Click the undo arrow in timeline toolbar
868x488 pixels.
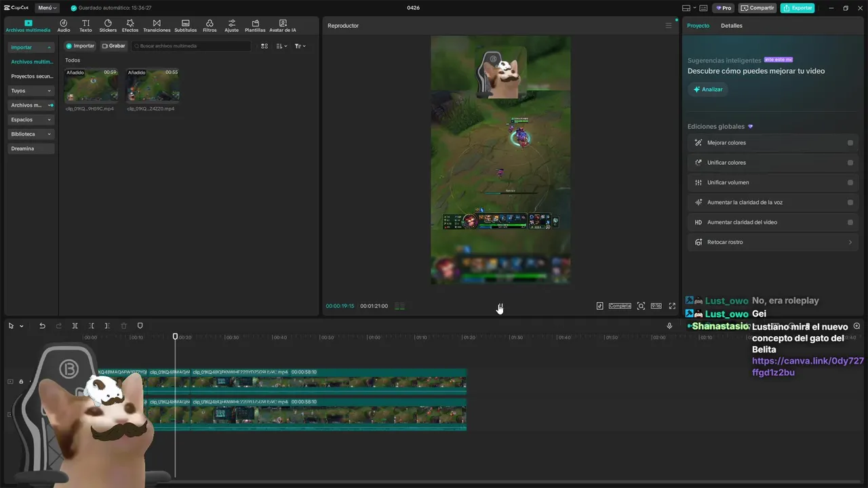[x=42, y=326]
